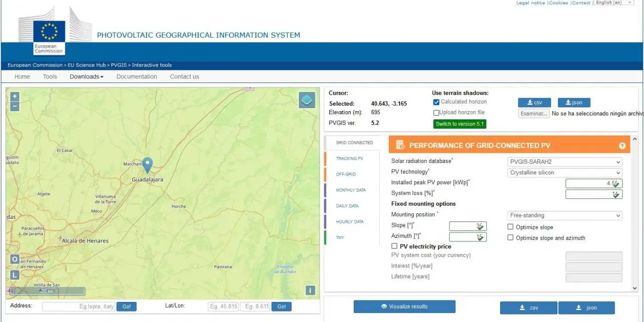Open the Solar radiation database dropdown
The image size is (644, 322).
565,162
